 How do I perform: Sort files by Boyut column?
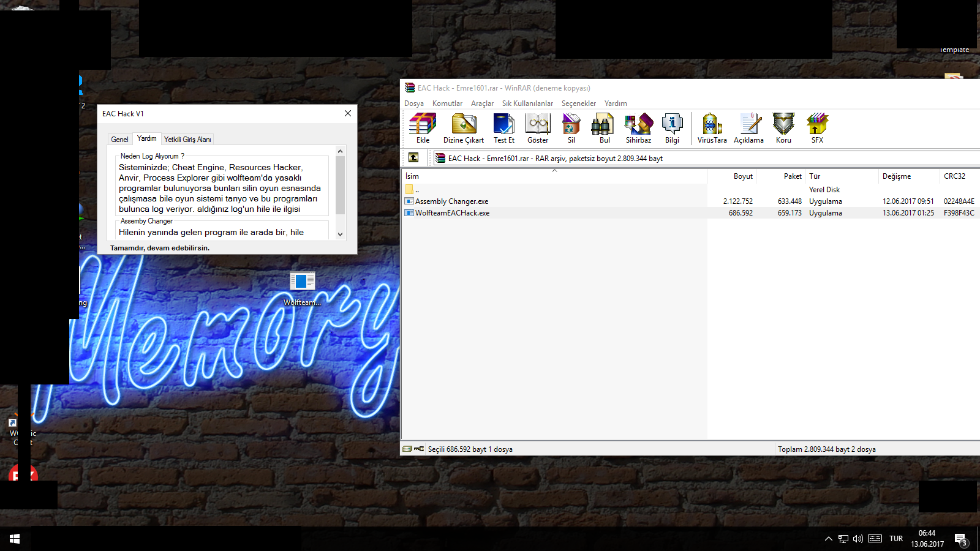point(732,176)
